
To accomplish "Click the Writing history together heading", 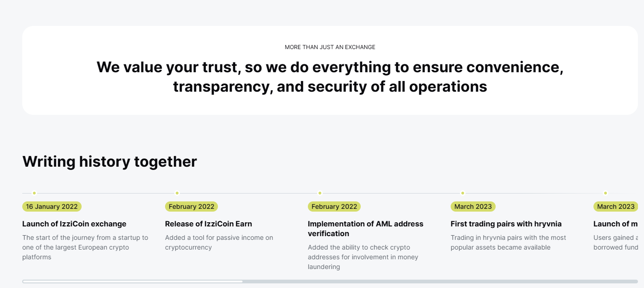I will (x=109, y=161).
